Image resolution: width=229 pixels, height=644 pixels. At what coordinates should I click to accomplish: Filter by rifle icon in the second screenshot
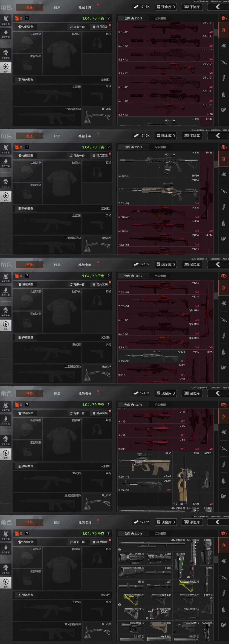[x=223, y=191]
